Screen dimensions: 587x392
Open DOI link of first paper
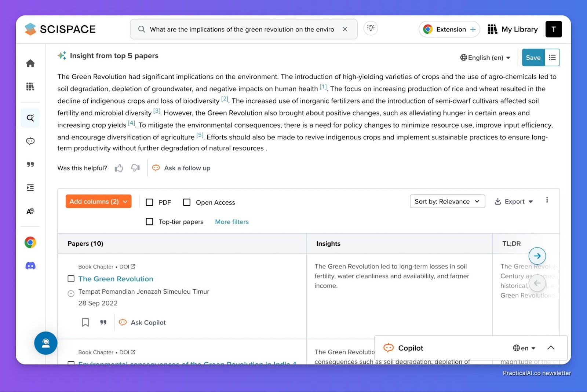(127, 267)
